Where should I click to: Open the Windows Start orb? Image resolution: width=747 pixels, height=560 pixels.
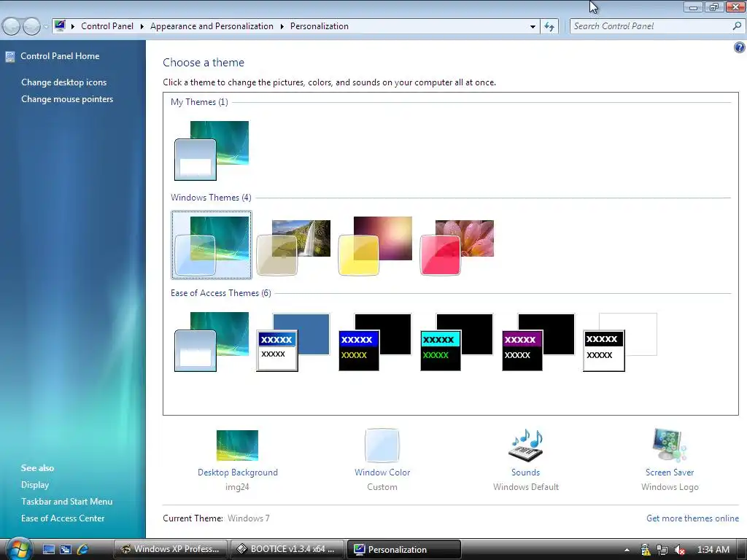18,548
